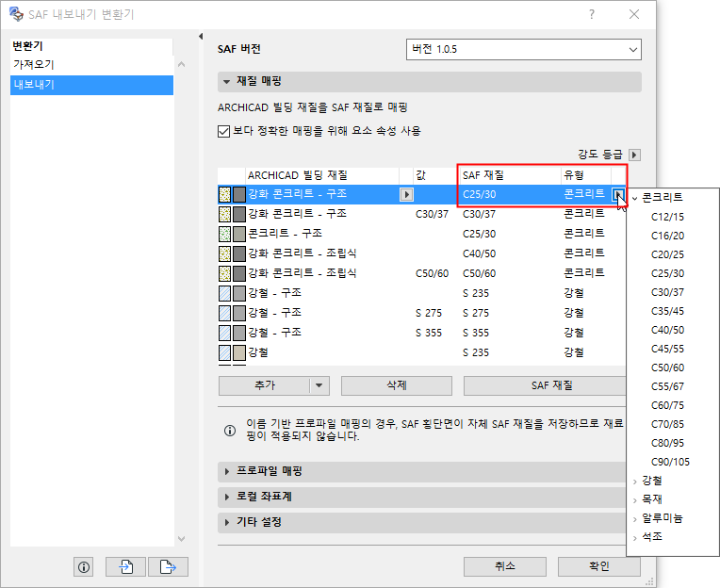Open the 강도 등급 arrow button
720x588 pixels.
pyautogui.click(x=634, y=155)
